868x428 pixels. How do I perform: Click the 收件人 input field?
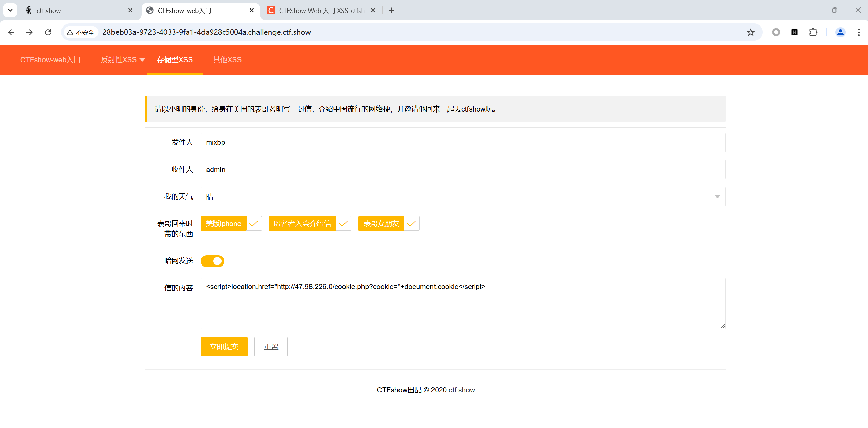(463, 170)
